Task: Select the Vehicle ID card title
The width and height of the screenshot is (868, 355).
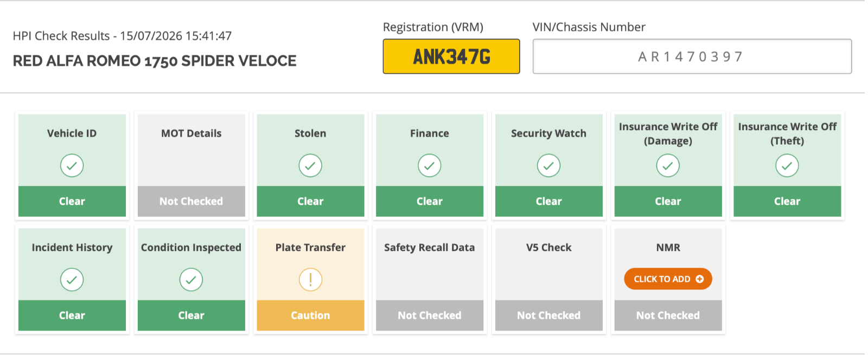Action: [72, 133]
